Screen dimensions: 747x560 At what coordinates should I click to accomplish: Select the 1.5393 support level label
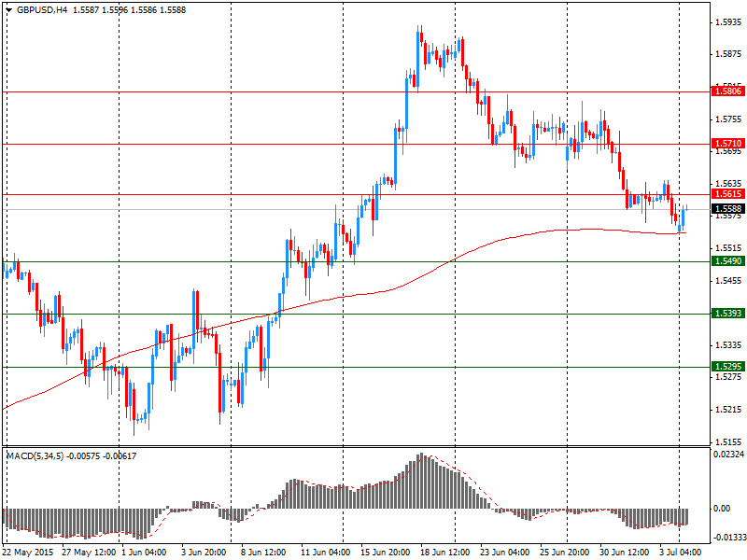click(x=728, y=314)
